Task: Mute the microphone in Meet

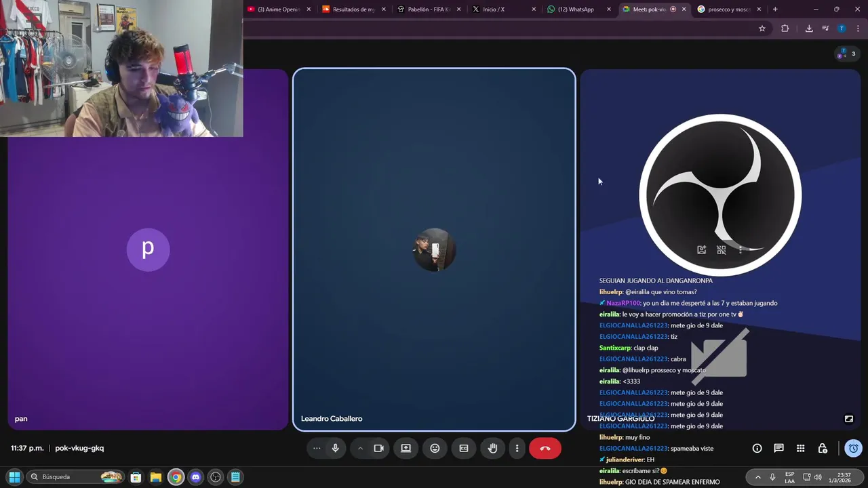Action: point(335,448)
